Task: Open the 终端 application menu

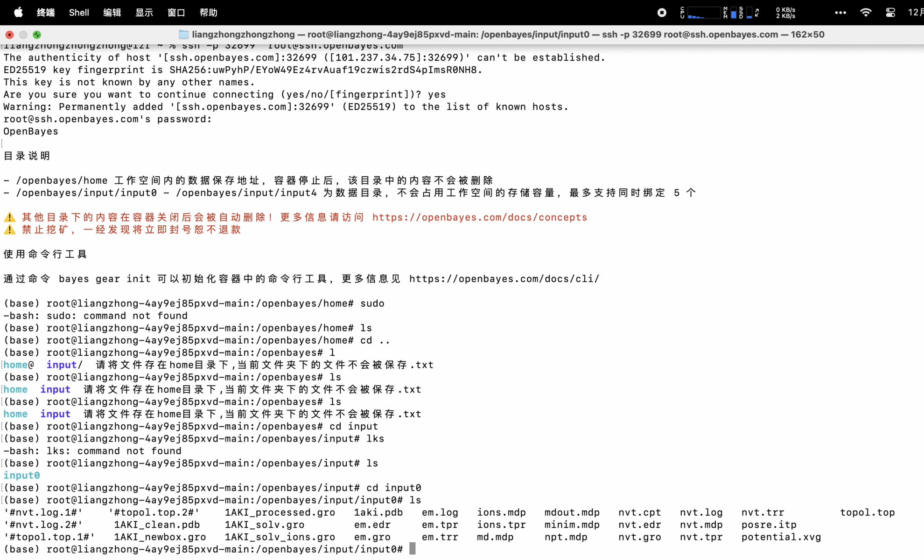Action: 46,13
